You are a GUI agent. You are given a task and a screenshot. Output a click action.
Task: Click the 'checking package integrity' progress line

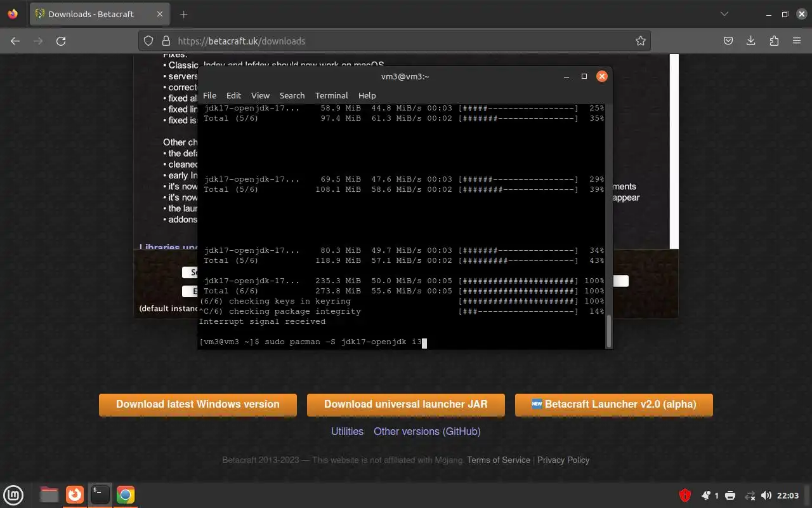pyautogui.click(x=401, y=311)
